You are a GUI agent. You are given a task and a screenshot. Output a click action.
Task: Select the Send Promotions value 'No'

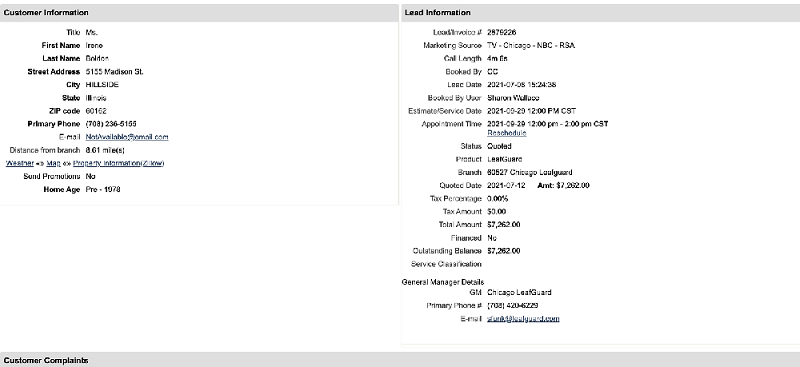pyautogui.click(x=90, y=176)
